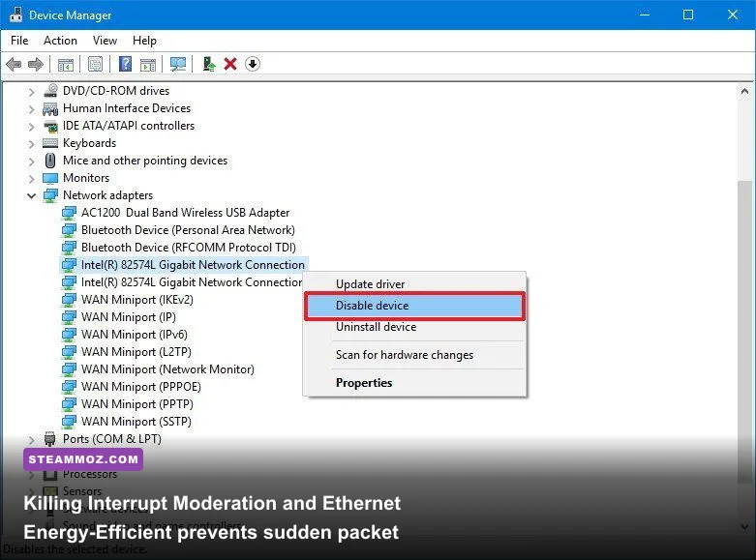Click the Ports (COM & LPT) plug icon
The height and width of the screenshot is (560, 756).
coord(49,439)
